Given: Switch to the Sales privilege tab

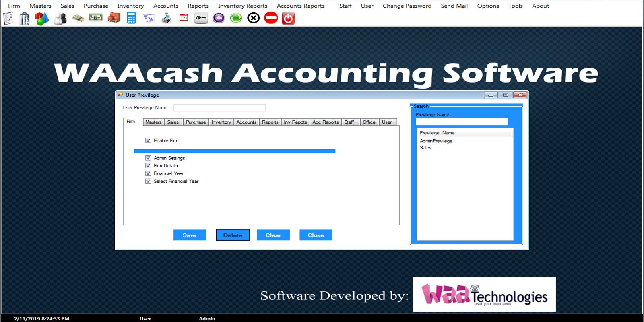Looking at the screenshot, I should tap(173, 122).
